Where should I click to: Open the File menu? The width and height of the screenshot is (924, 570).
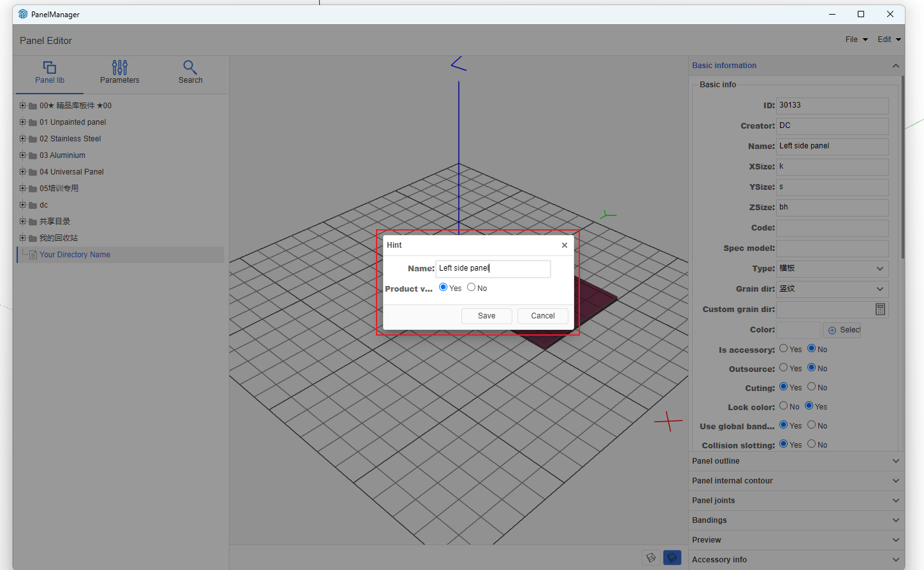click(856, 39)
